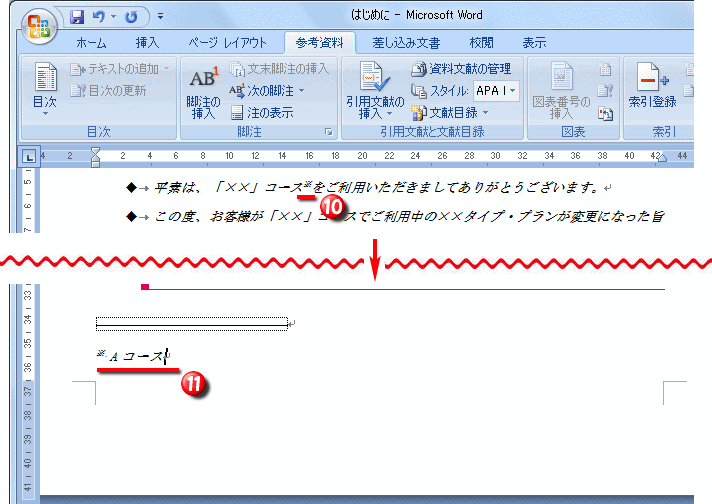
Task: Click テキストの追加 in the 目次 group
Action: pos(120,69)
